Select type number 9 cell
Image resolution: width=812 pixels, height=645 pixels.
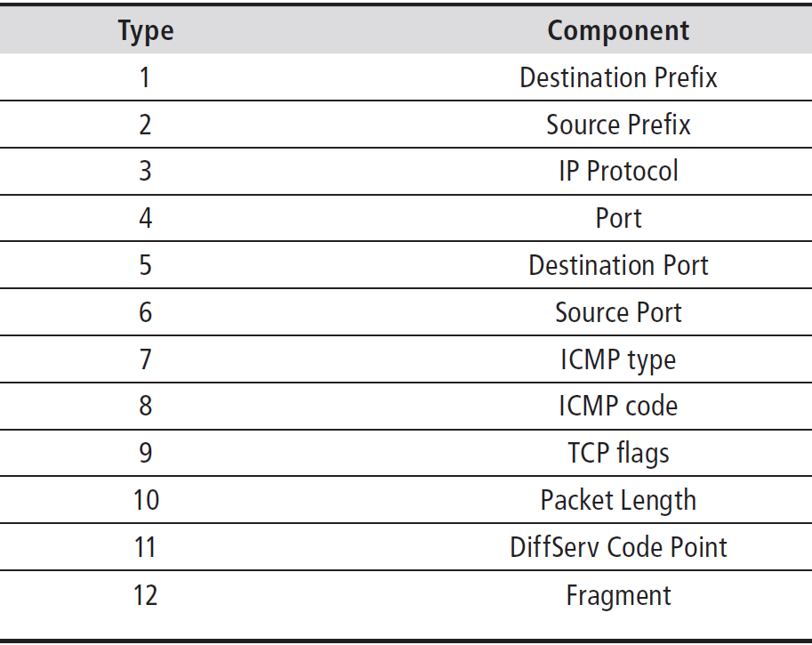pyautogui.click(x=146, y=454)
